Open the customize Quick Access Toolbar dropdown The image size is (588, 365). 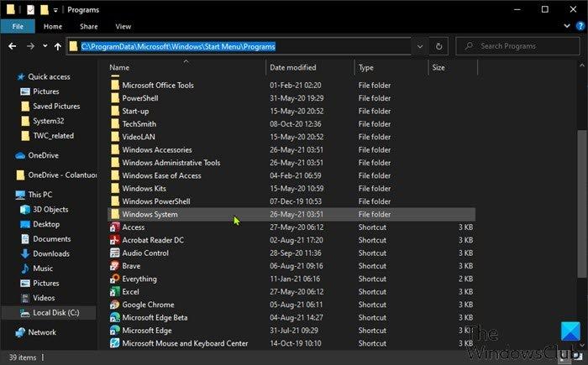point(55,10)
